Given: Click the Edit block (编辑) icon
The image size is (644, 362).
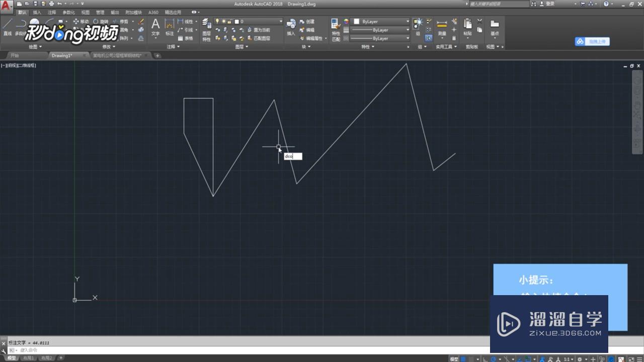Looking at the screenshot, I should 307,30.
